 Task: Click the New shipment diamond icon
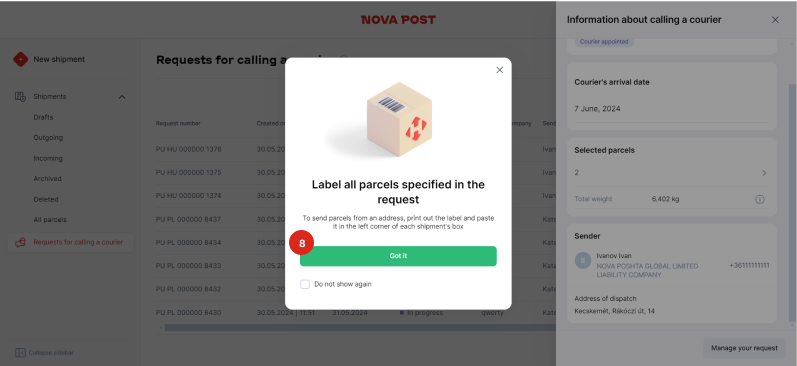pyautogui.click(x=20, y=59)
